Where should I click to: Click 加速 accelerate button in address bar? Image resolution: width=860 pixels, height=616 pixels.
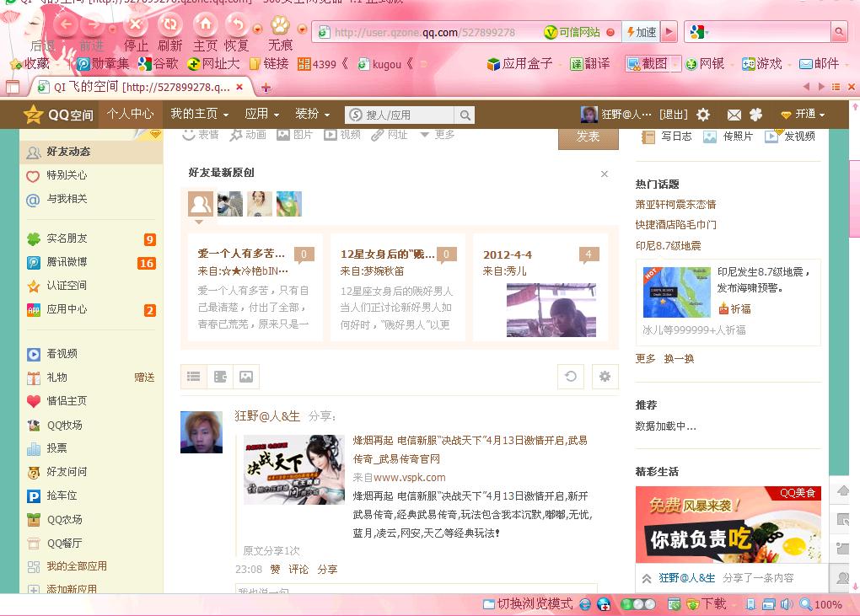[641, 32]
